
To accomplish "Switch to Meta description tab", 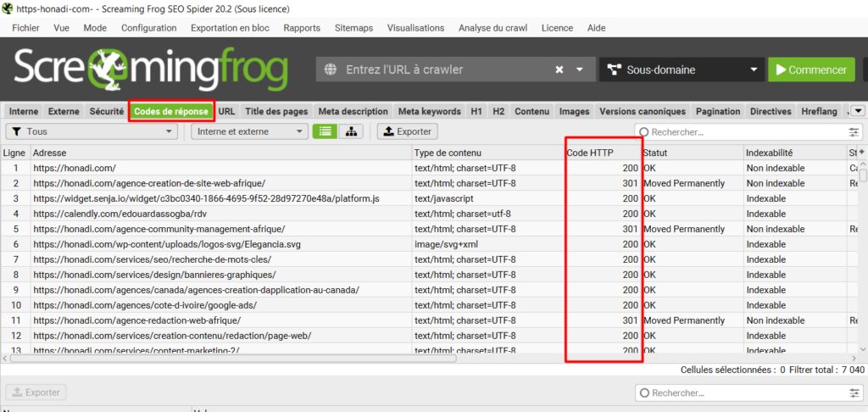I will tap(353, 111).
